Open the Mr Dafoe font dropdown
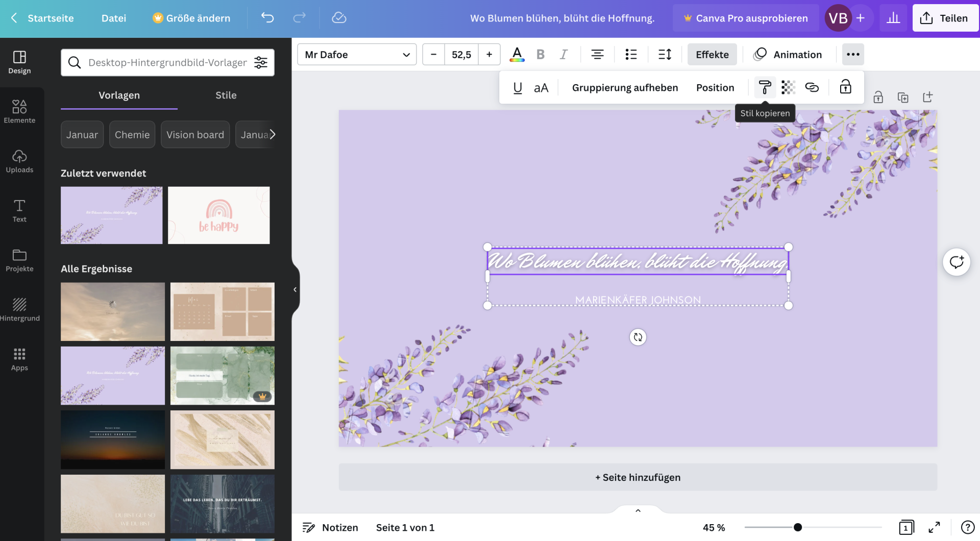This screenshot has height=541, width=980. click(357, 54)
